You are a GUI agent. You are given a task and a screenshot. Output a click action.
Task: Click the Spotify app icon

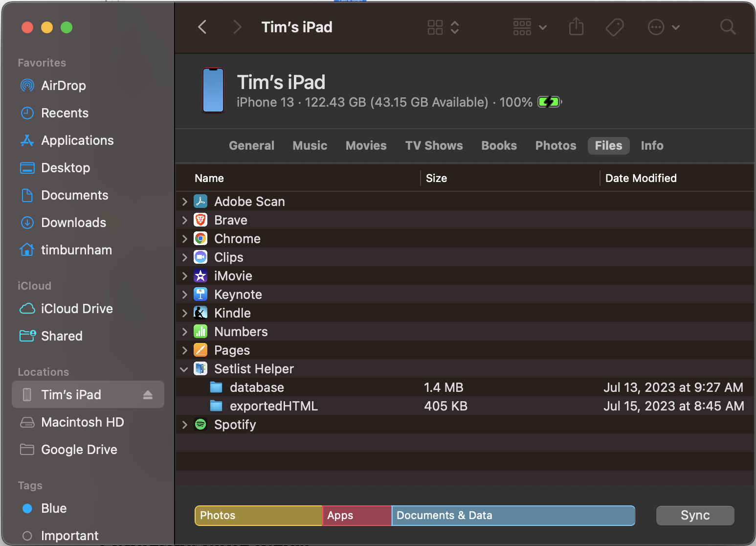(200, 424)
